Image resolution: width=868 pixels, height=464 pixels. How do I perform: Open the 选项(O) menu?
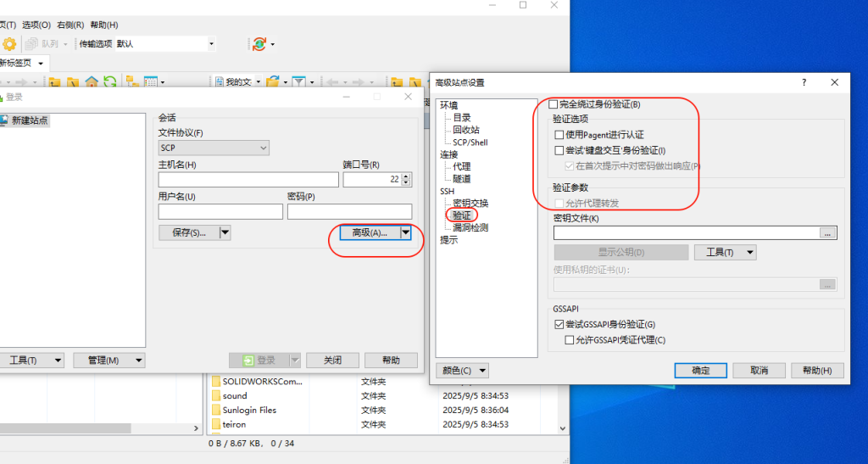click(x=36, y=25)
